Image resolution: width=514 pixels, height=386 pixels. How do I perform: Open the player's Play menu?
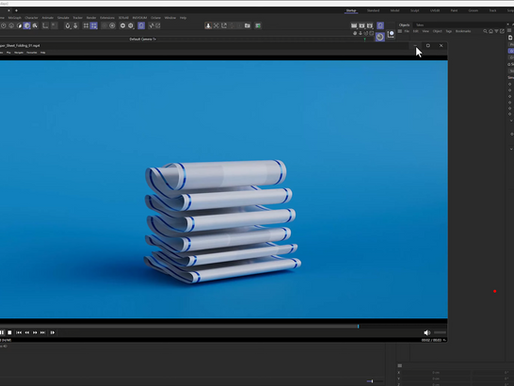9,53
